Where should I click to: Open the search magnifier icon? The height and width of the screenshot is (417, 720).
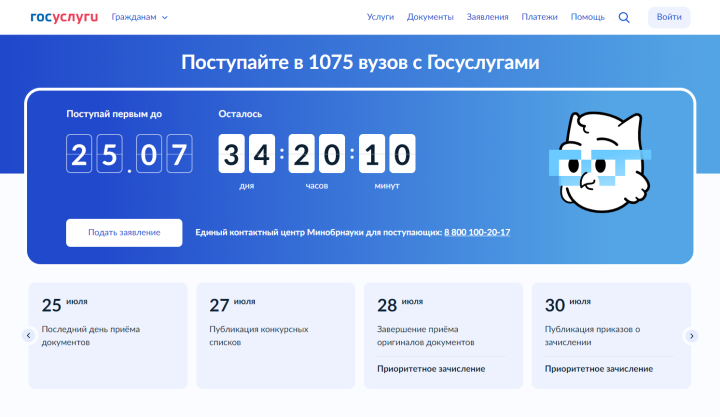[624, 17]
